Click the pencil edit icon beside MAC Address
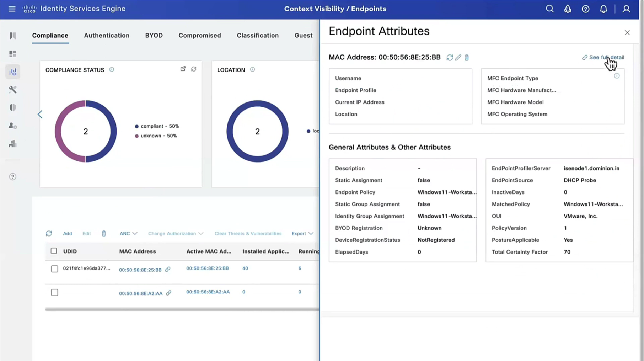The image size is (644, 361). coord(458,57)
